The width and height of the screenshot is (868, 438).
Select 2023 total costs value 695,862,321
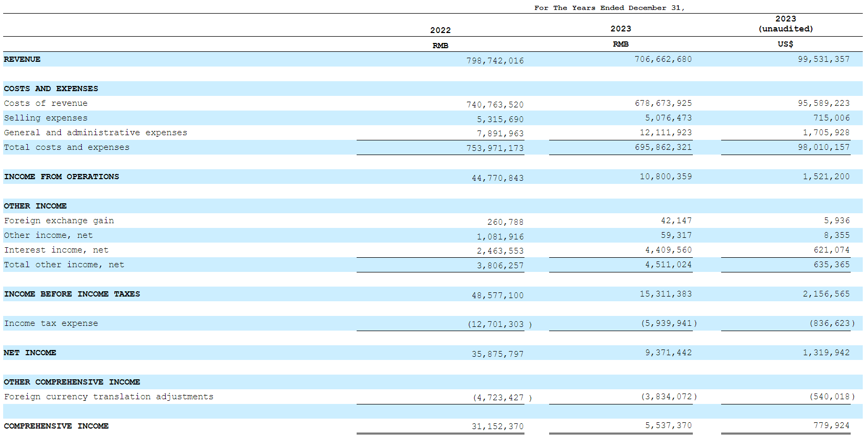point(663,147)
